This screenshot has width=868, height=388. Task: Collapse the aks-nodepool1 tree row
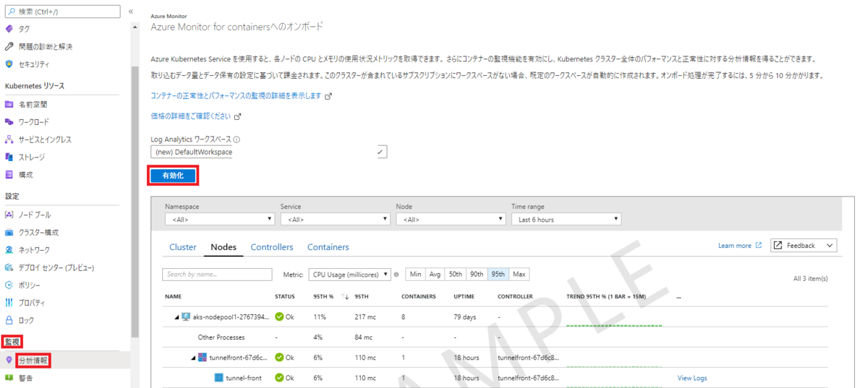click(x=176, y=317)
